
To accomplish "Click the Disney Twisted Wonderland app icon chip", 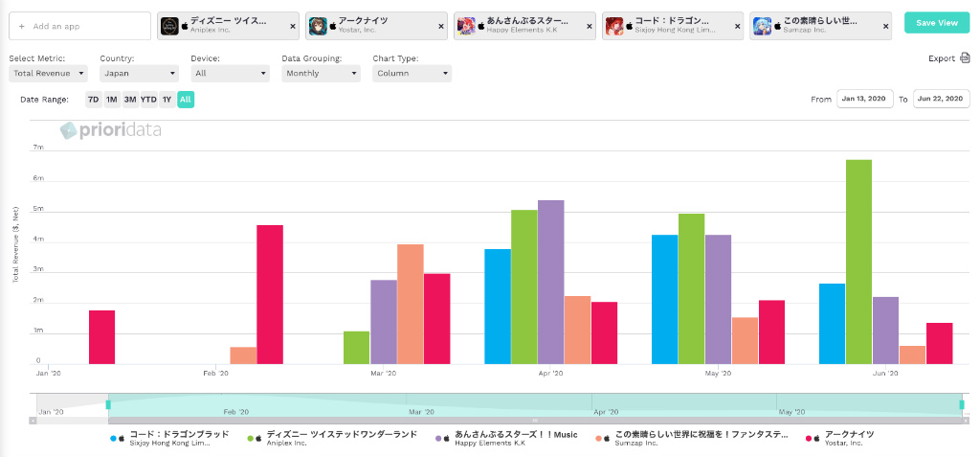I will [x=170, y=26].
